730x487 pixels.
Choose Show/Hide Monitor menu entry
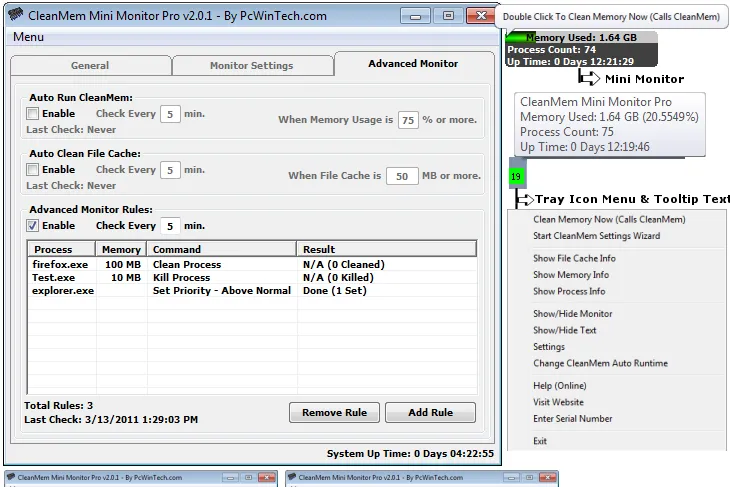573,313
